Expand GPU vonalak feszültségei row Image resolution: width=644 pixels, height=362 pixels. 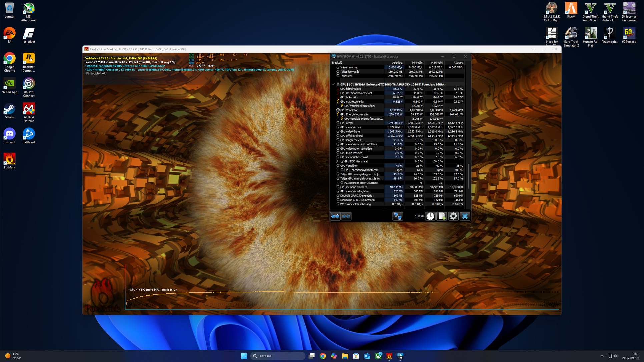pyautogui.click(x=337, y=106)
